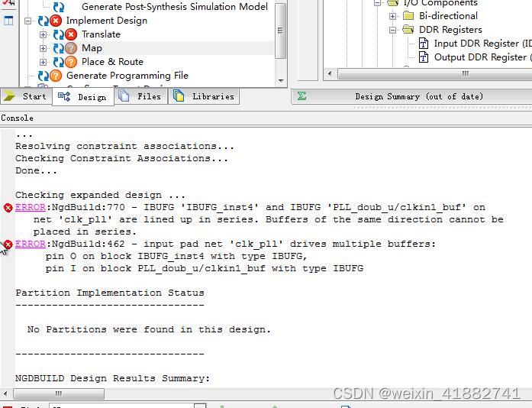Click the Generate Programming File status icon
Image resolution: width=532 pixels, height=408 pixels.
point(56,76)
